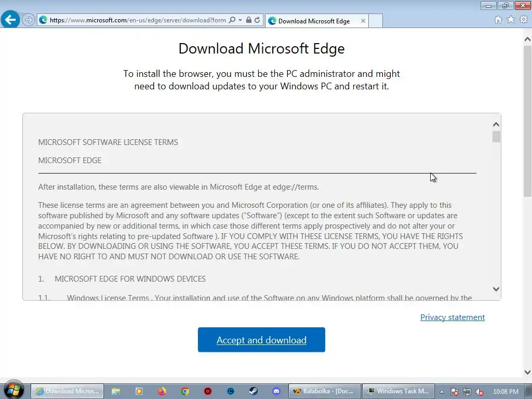
Task: Click the Home icon in browser toolbar
Action: coord(498,20)
